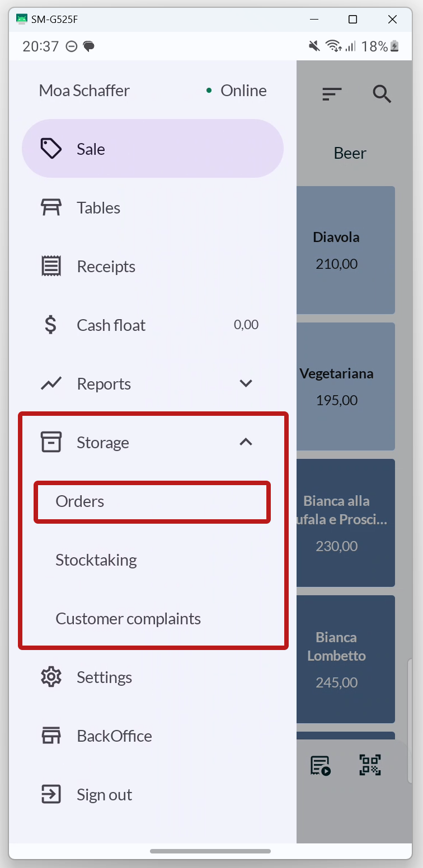Expand the Reports chevron
This screenshot has height=868, width=423.
click(246, 383)
